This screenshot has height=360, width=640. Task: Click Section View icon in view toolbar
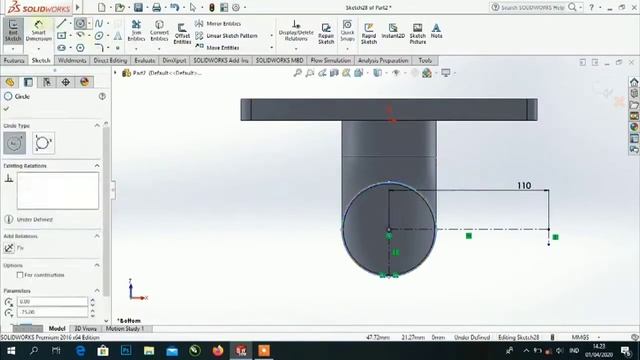click(334, 73)
